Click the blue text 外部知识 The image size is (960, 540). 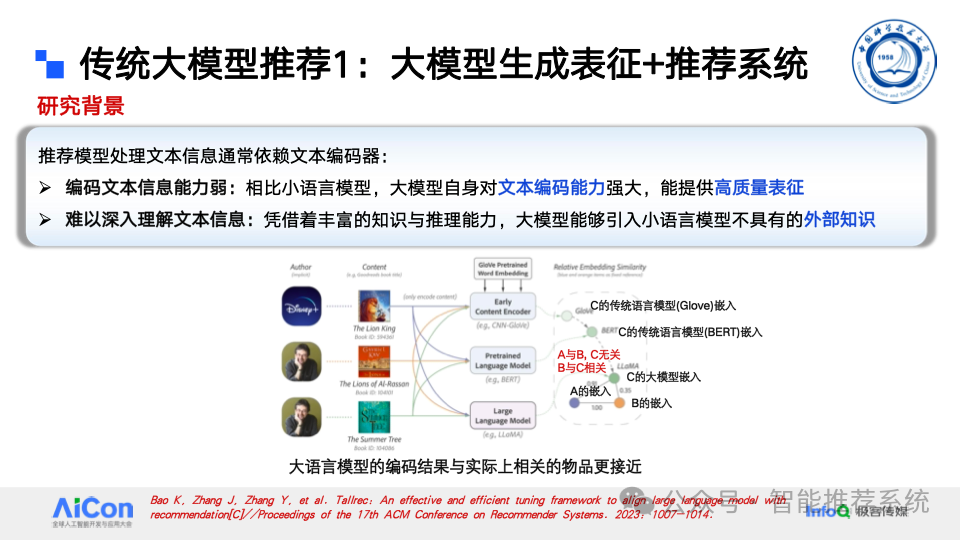click(x=839, y=219)
